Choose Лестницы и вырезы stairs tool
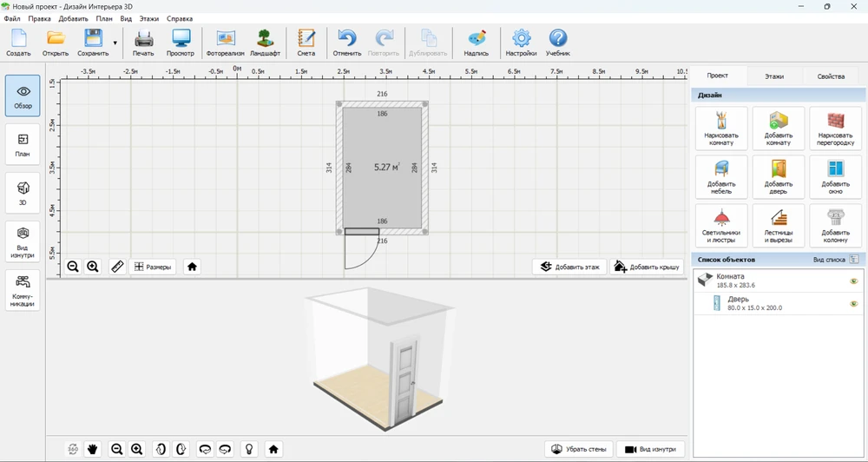 tap(778, 225)
